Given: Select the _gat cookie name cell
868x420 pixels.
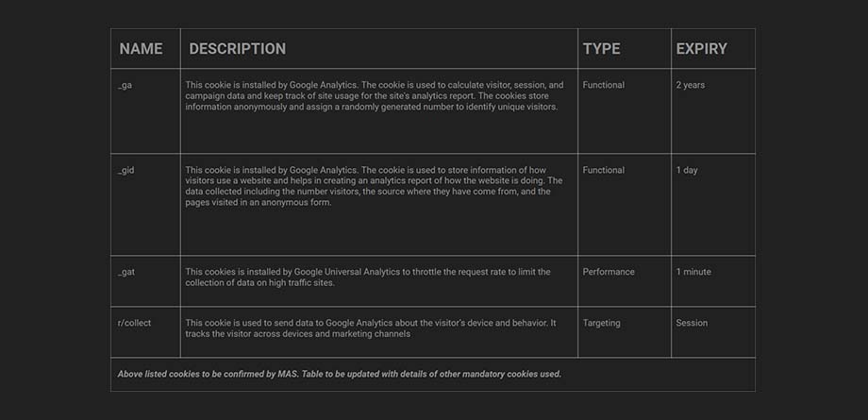Looking at the screenshot, I should 126,272.
